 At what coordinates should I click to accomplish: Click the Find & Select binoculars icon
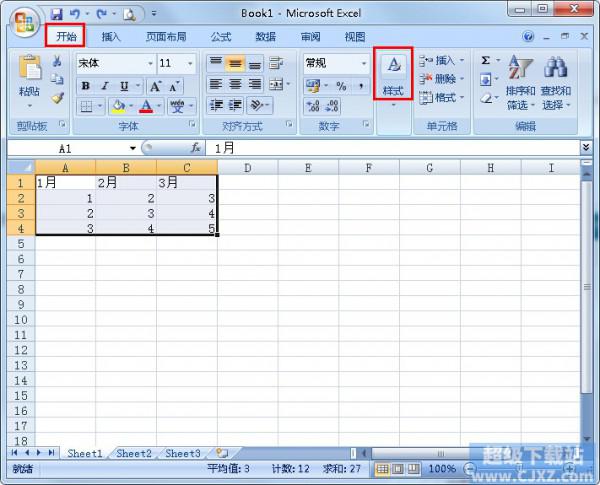pos(555,68)
